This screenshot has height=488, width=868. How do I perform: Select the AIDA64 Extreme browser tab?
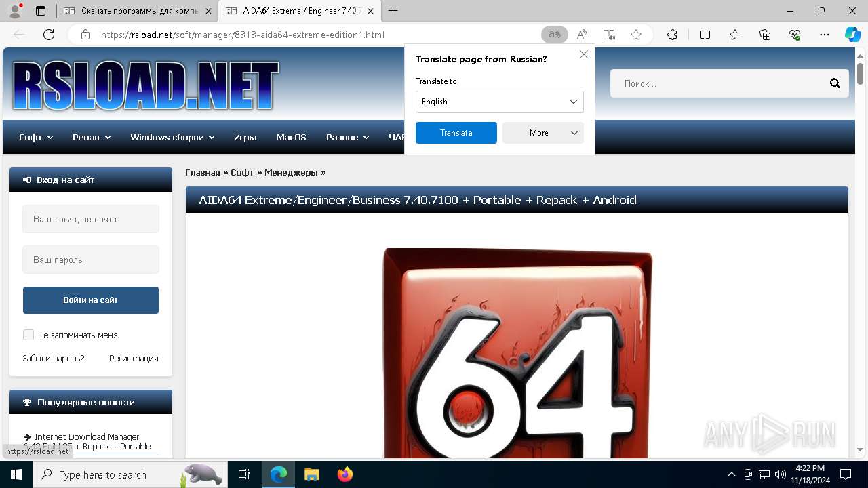tap(299, 11)
